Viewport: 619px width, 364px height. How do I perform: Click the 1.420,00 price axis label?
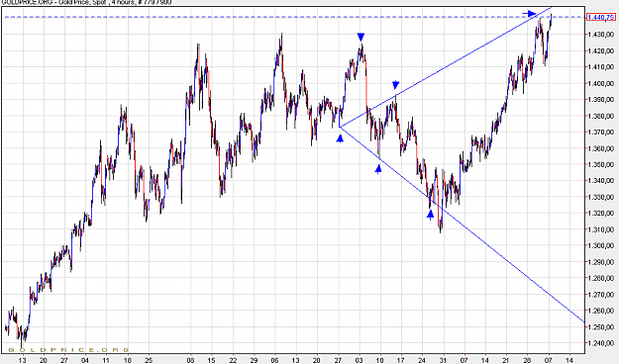click(x=601, y=50)
